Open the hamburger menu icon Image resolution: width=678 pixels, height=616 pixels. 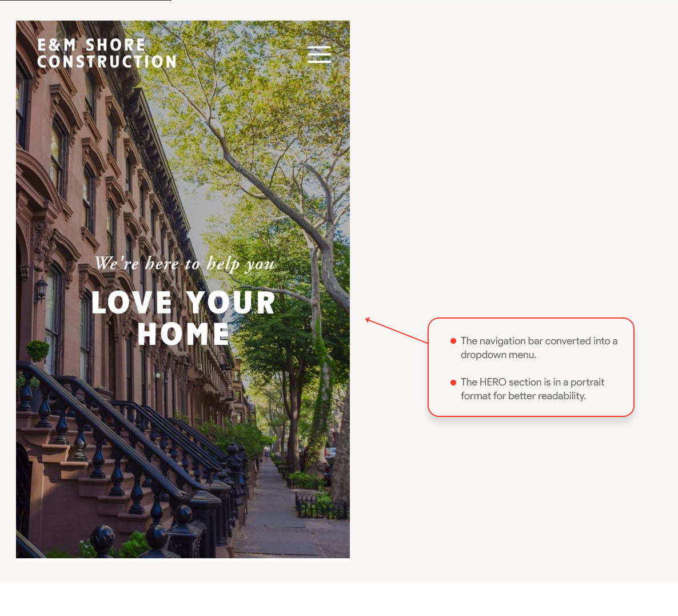click(x=319, y=54)
